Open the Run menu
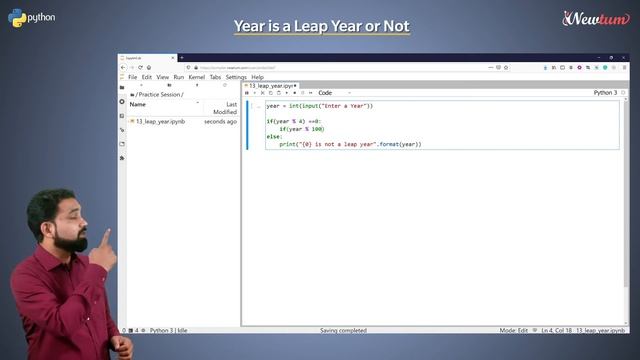 [179, 77]
